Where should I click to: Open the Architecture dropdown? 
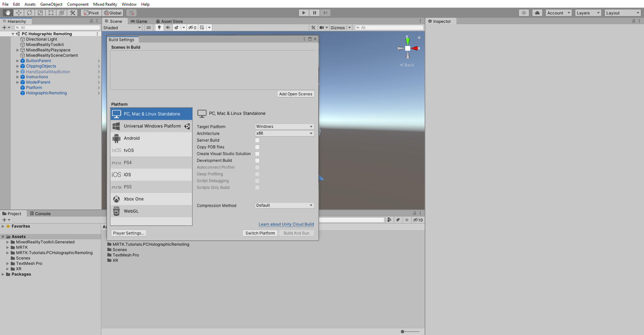[284, 133]
